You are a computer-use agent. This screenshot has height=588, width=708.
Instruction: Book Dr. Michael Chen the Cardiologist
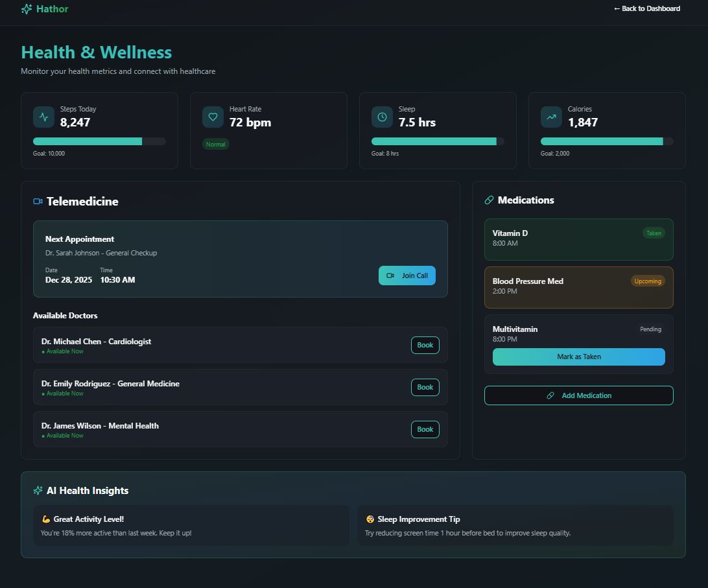tap(425, 345)
